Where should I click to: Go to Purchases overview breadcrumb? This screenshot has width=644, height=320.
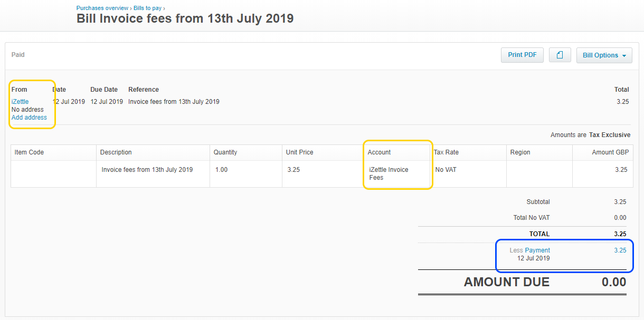tap(102, 8)
